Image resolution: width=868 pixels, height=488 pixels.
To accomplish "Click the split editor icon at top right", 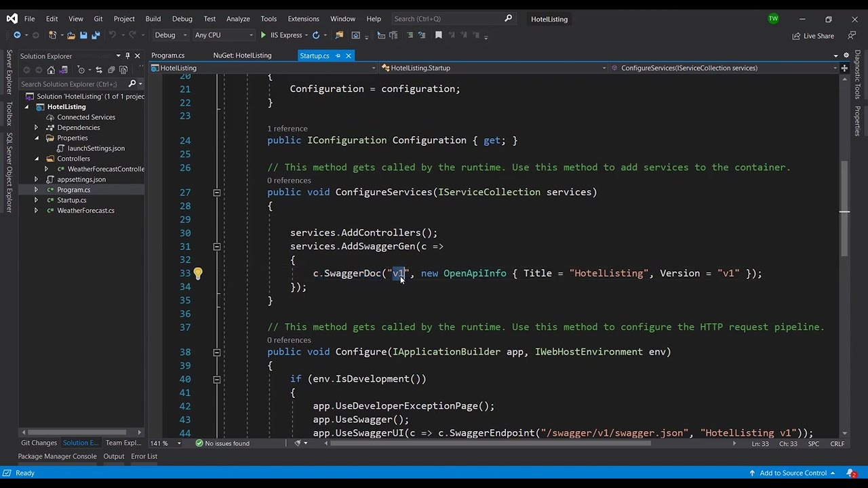I will pyautogui.click(x=844, y=68).
